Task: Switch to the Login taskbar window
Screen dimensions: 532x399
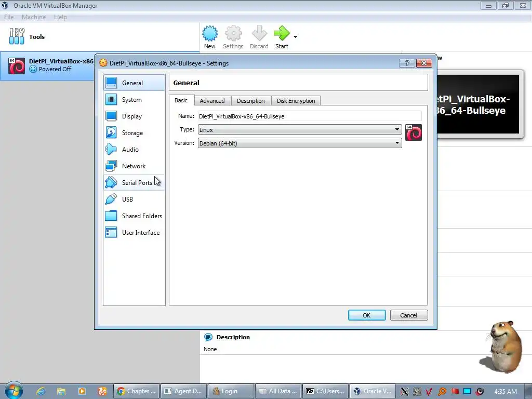Action: (x=231, y=391)
